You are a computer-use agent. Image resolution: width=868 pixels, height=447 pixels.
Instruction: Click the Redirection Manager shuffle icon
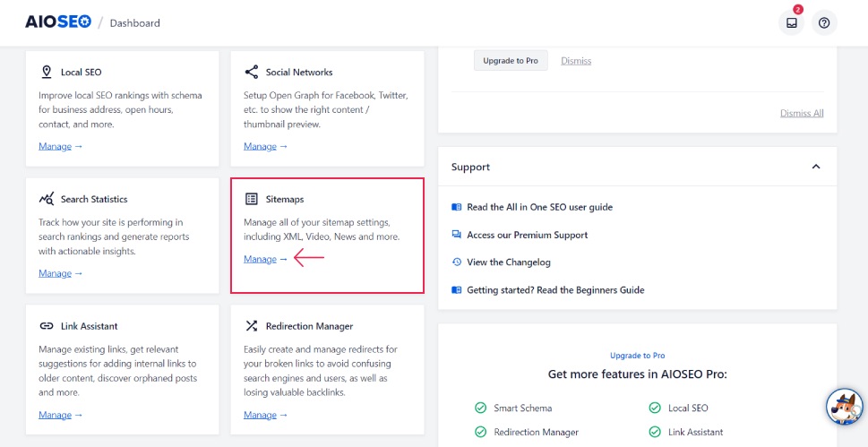click(x=252, y=326)
